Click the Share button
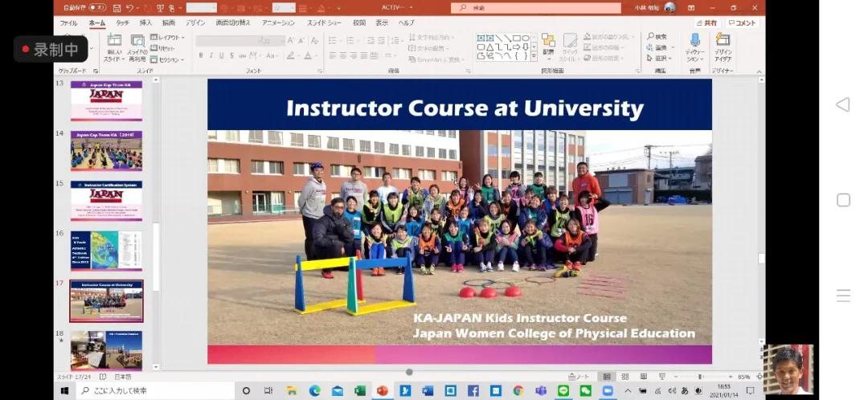Screen dimensions: 868x400 pos(706,23)
